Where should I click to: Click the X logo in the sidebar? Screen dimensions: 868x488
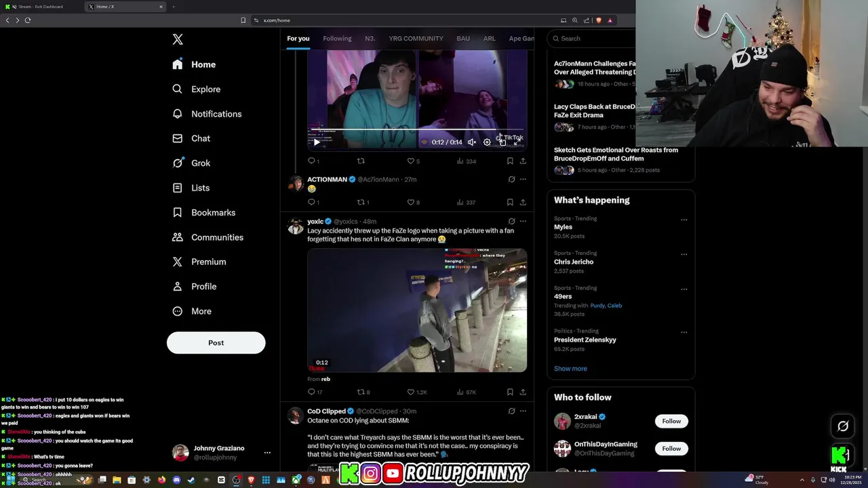pyautogui.click(x=178, y=39)
